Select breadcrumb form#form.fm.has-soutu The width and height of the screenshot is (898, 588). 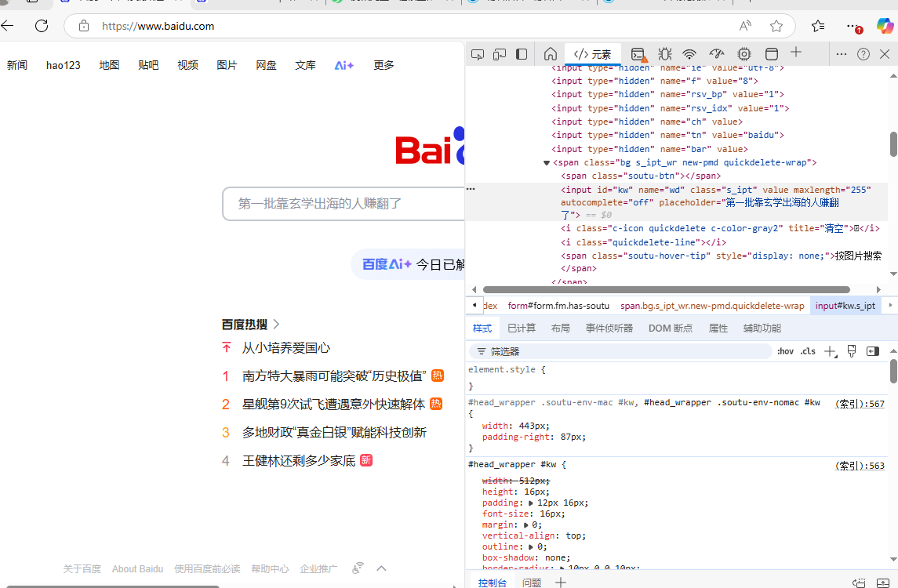tap(558, 306)
